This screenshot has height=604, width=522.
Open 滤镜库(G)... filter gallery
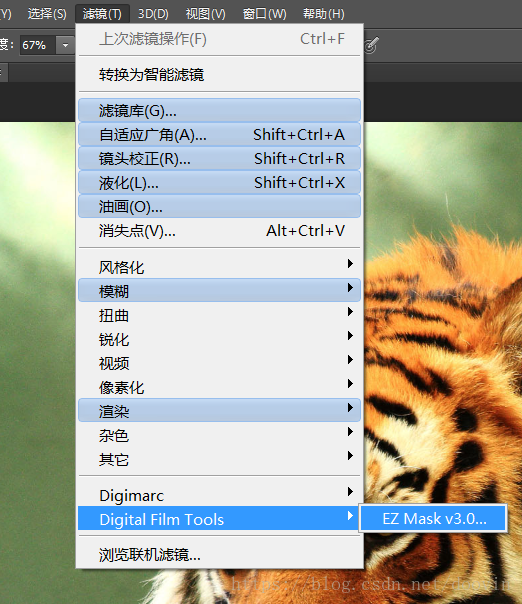[220, 111]
